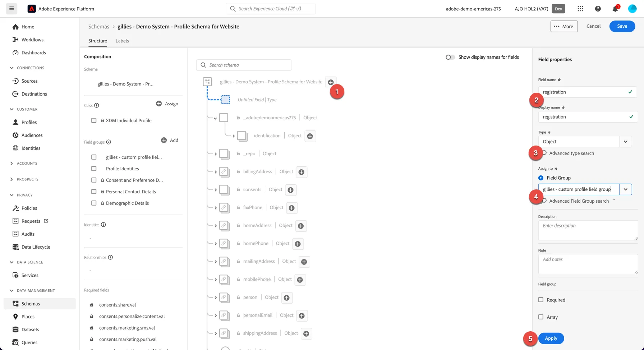Check Profile Identities field group

(x=94, y=169)
